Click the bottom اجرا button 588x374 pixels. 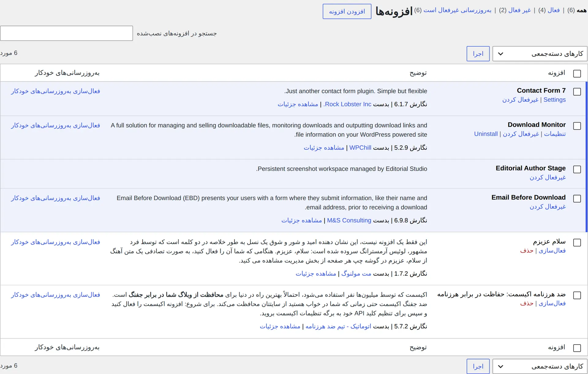pyautogui.click(x=478, y=366)
